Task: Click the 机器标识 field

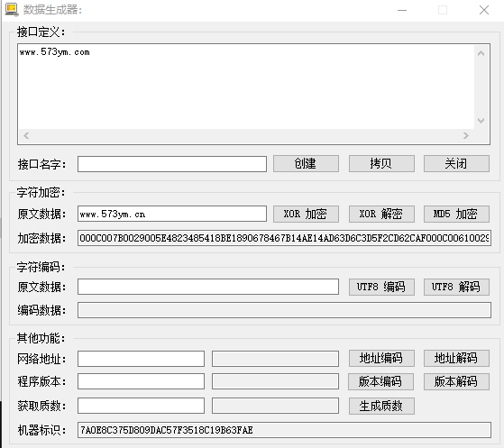Action: [284, 430]
